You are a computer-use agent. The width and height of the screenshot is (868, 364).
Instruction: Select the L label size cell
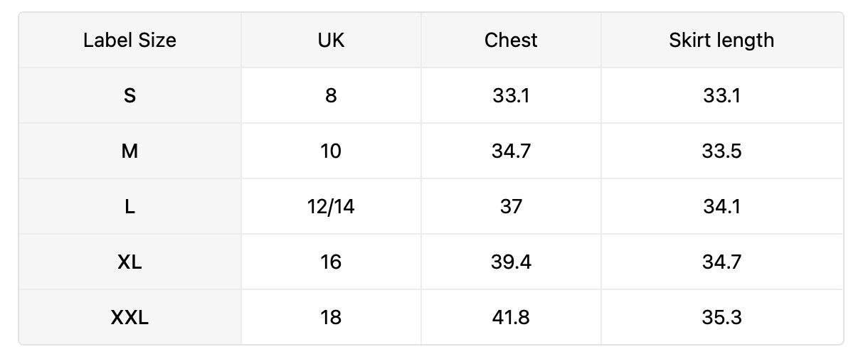pyautogui.click(x=129, y=206)
